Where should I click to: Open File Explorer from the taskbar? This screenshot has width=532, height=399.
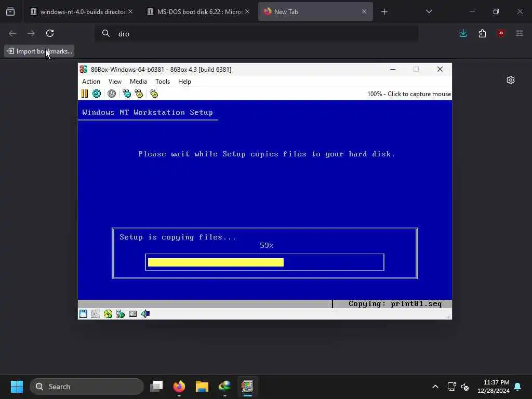click(202, 387)
